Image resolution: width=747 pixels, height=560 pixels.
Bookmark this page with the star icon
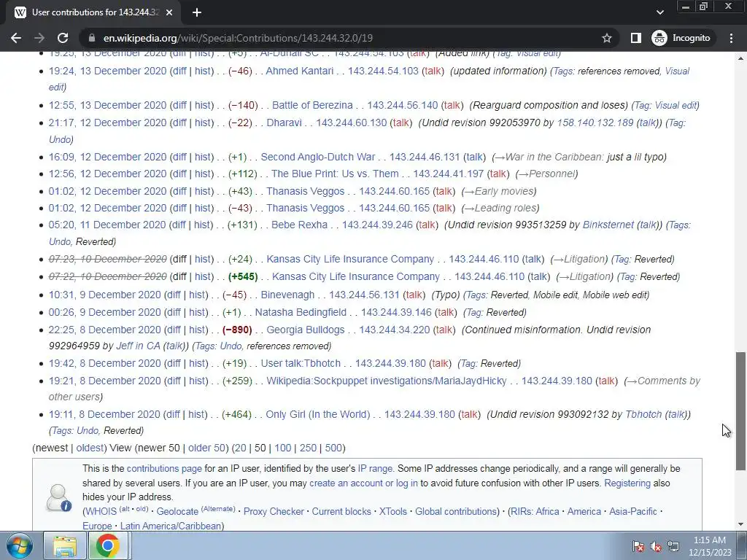pos(606,38)
